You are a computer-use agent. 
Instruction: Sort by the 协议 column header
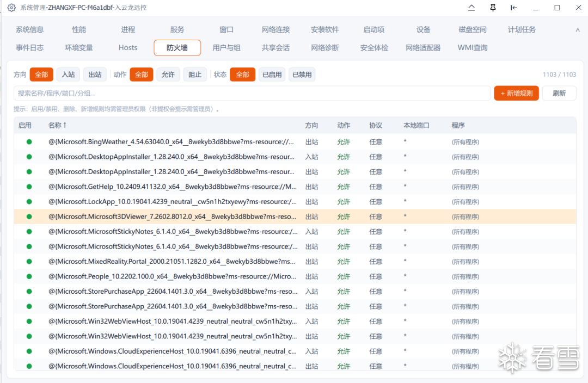(376, 126)
